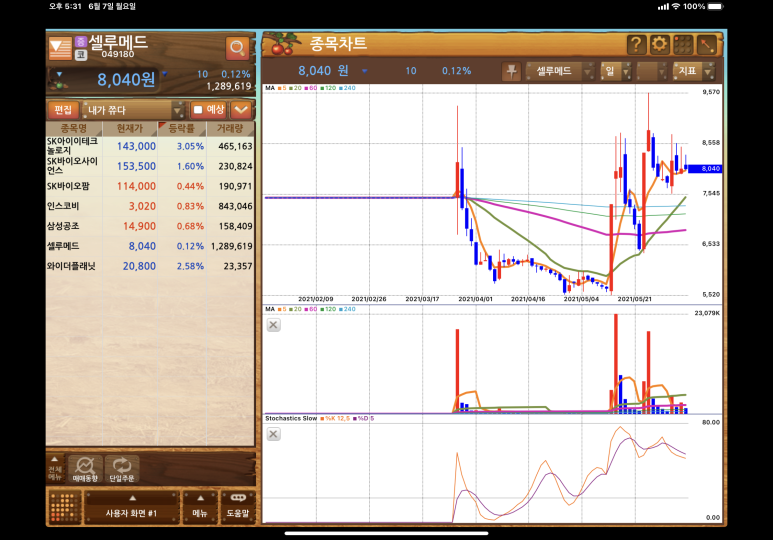
Task: Select 와이더플래닛 row
Action: coord(150,266)
